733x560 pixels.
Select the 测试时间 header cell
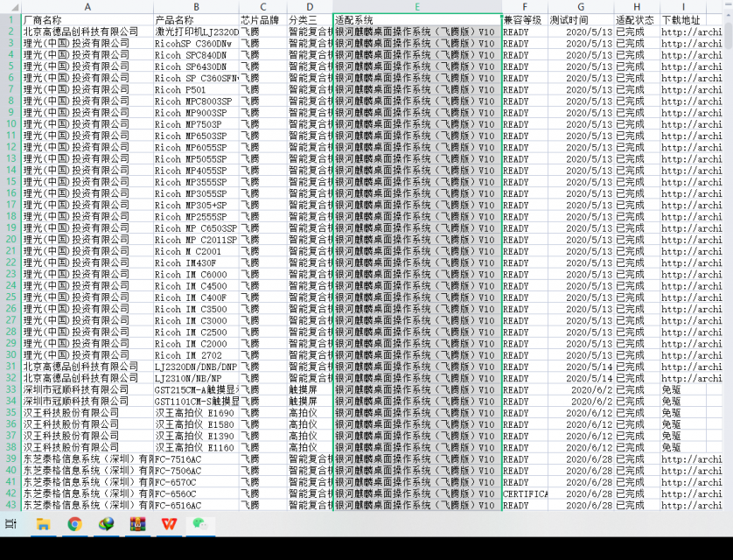point(581,20)
